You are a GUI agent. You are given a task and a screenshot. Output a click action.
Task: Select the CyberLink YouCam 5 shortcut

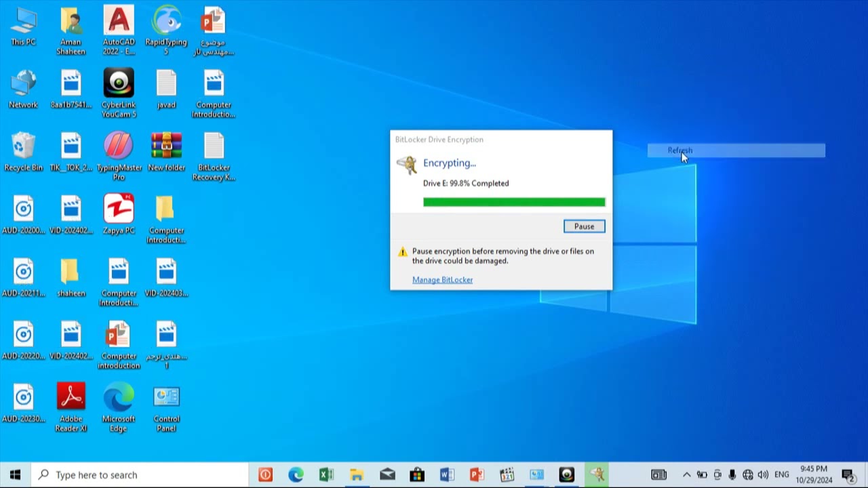[x=119, y=94]
